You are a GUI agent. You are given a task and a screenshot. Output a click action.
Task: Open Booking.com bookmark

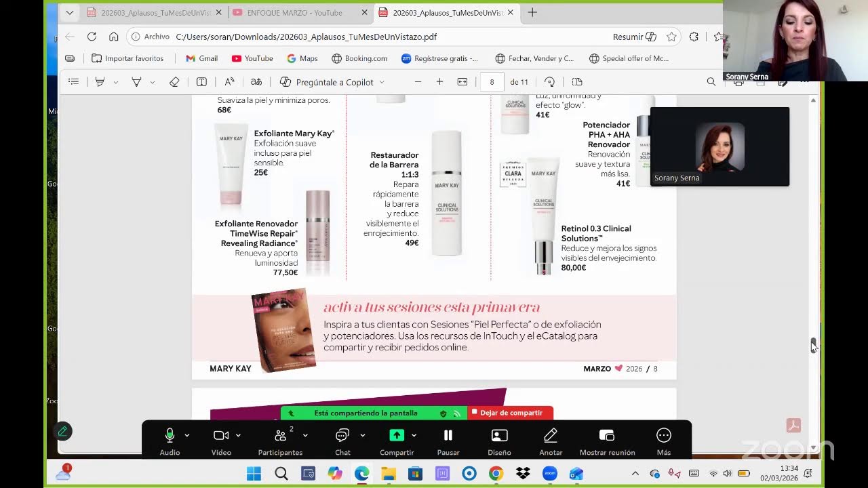(x=359, y=58)
